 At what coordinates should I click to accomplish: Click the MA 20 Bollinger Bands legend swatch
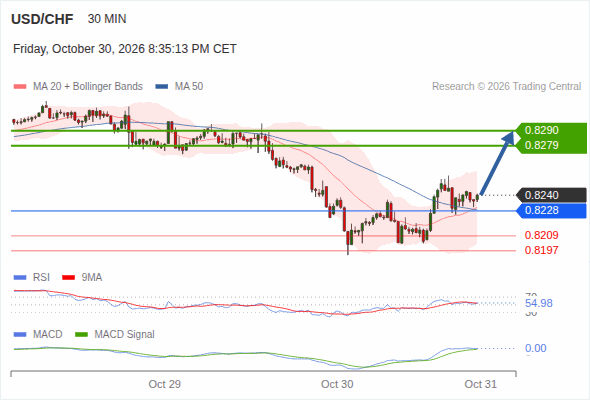[x=20, y=87]
